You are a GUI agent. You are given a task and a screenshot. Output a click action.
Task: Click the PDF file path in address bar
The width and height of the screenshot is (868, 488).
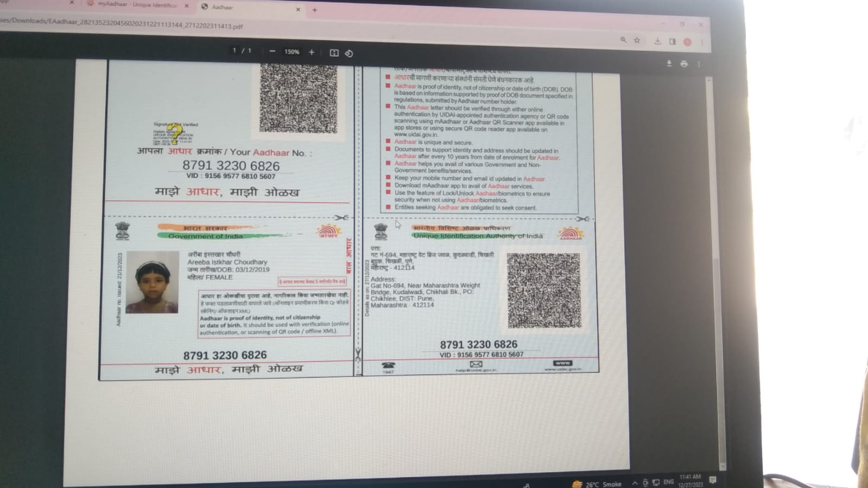pyautogui.click(x=122, y=23)
